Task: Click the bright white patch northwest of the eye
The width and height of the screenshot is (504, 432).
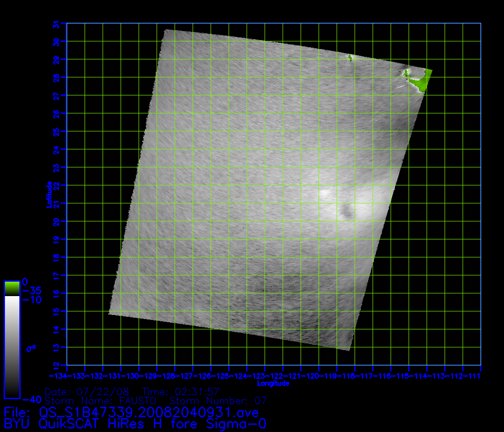Action: (325, 193)
